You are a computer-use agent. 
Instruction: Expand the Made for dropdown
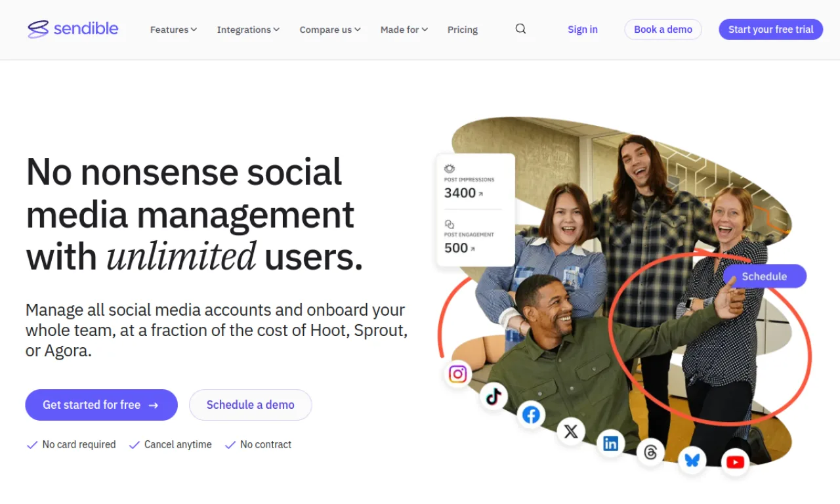click(404, 30)
